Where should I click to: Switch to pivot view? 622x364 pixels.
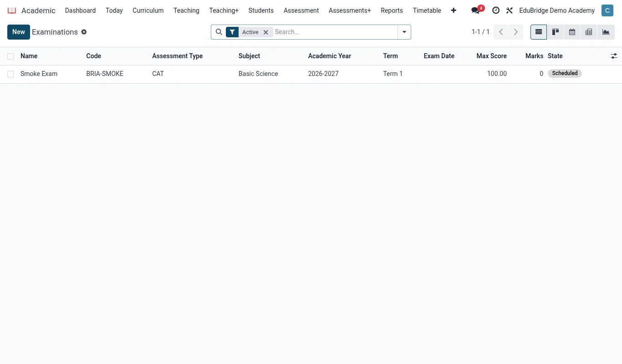pyautogui.click(x=589, y=32)
